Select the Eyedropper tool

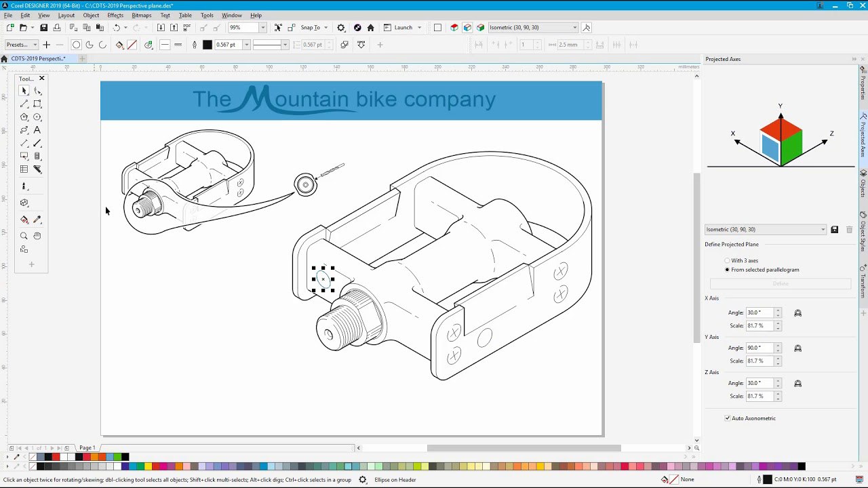(x=37, y=220)
